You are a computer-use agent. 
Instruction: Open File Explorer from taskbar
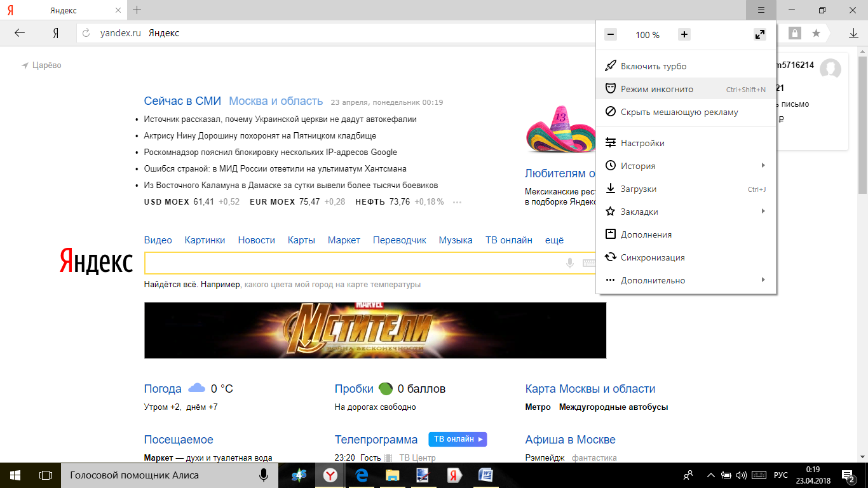[x=392, y=475]
